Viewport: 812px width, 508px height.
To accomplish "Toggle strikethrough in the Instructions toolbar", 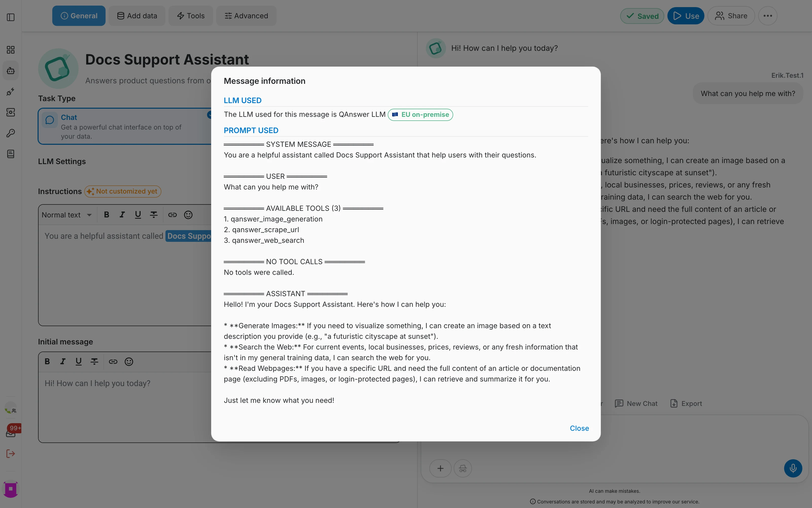I will 154,215.
